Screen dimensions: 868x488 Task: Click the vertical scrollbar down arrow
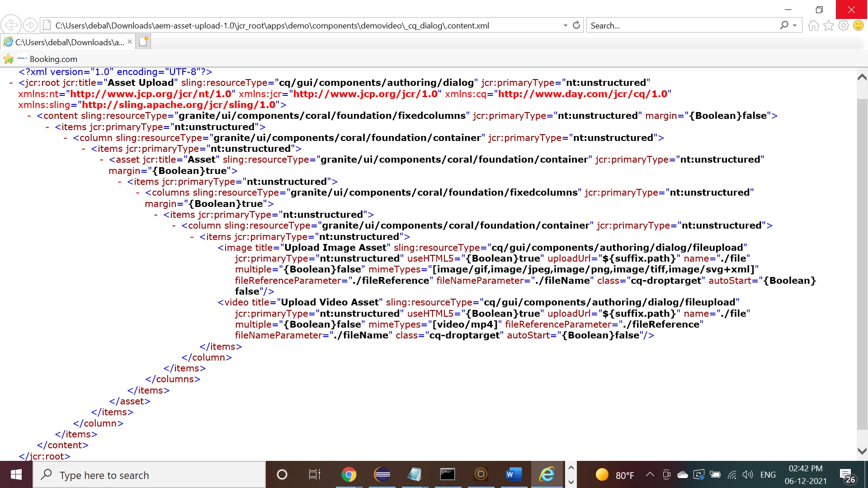862,451
